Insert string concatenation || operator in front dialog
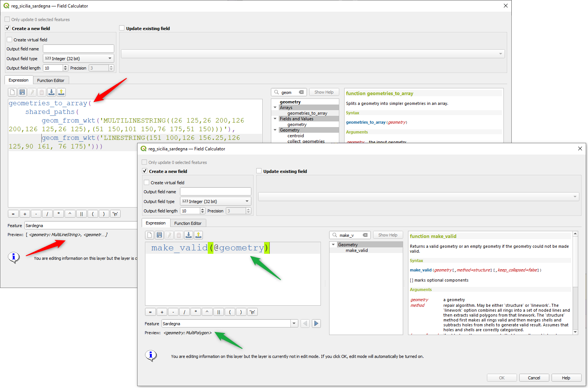This screenshot has width=588, height=388. click(x=218, y=312)
